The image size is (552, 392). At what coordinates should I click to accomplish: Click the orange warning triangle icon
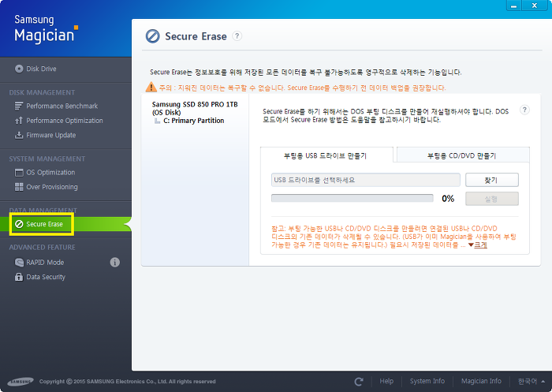coord(151,87)
